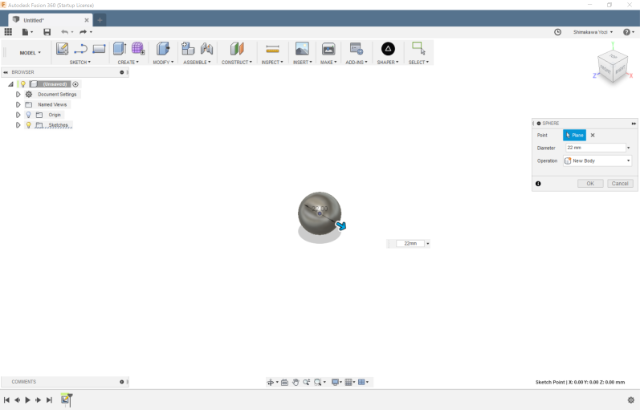Open the Viewports layout icon

(x=363, y=382)
